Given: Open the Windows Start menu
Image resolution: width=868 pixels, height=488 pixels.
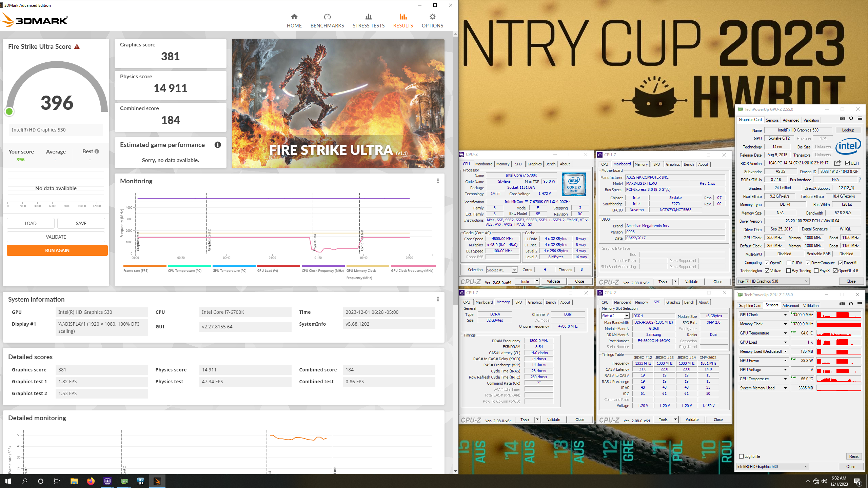Looking at the screenshot, I should (8, 481).
